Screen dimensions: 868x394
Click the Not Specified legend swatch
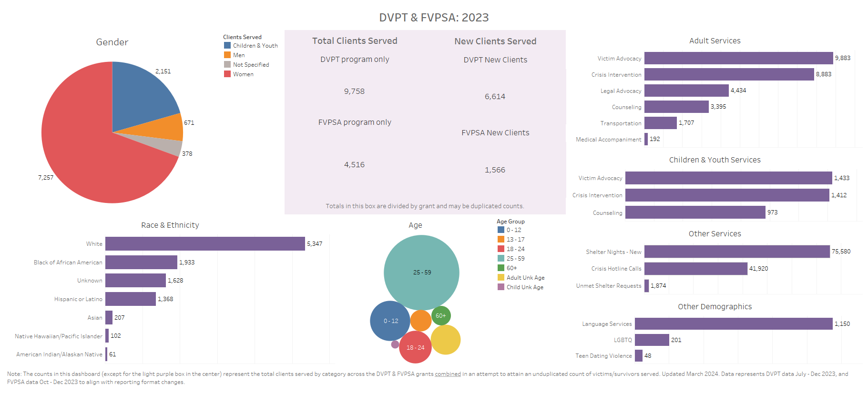pyautogui.click(x=227, y=65)
